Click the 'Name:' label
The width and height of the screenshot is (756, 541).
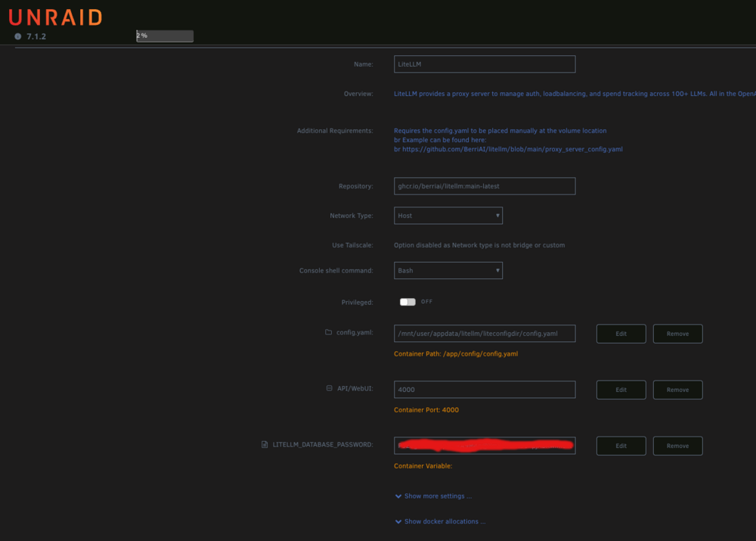pos(364,64)
